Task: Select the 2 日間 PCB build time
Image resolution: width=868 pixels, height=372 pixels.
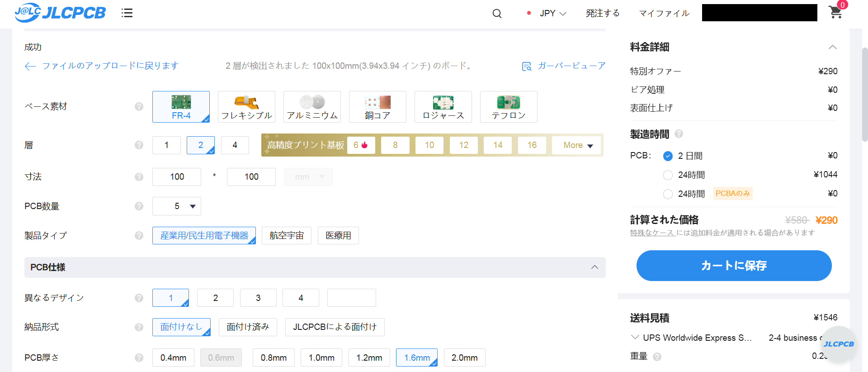Action: point(668,156)
